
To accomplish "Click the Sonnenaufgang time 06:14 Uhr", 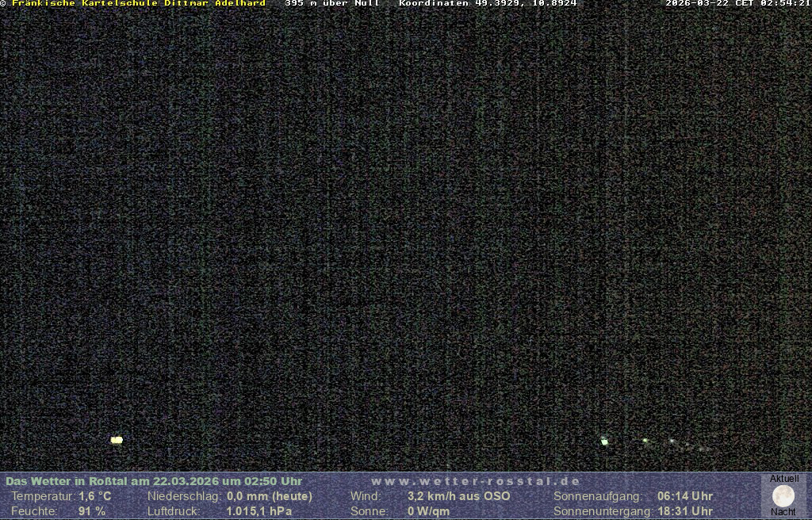I will (685, 496).
